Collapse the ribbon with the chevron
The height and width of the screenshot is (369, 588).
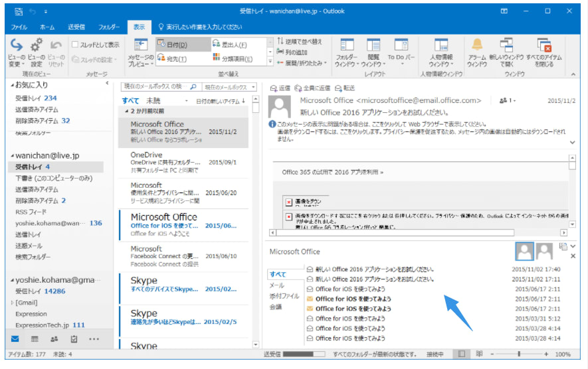point(573,74)
